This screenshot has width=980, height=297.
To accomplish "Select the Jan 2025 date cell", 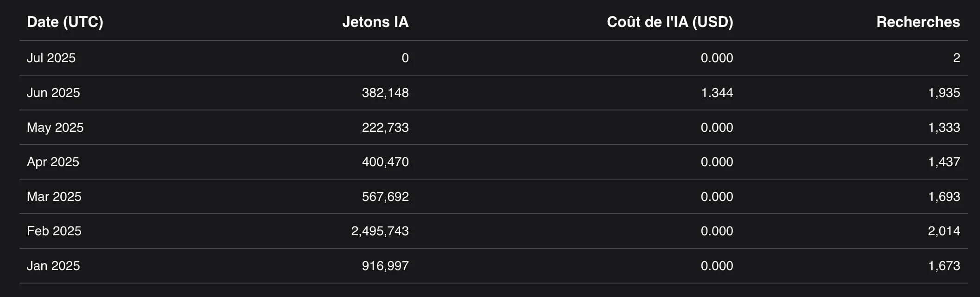I will (x=53, y=266).
